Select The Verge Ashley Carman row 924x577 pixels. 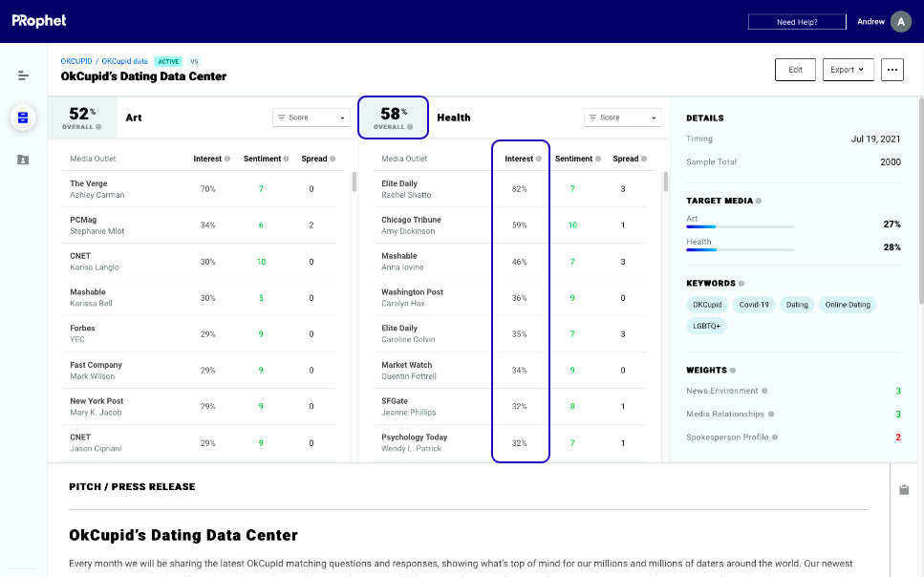pos(199,189)
